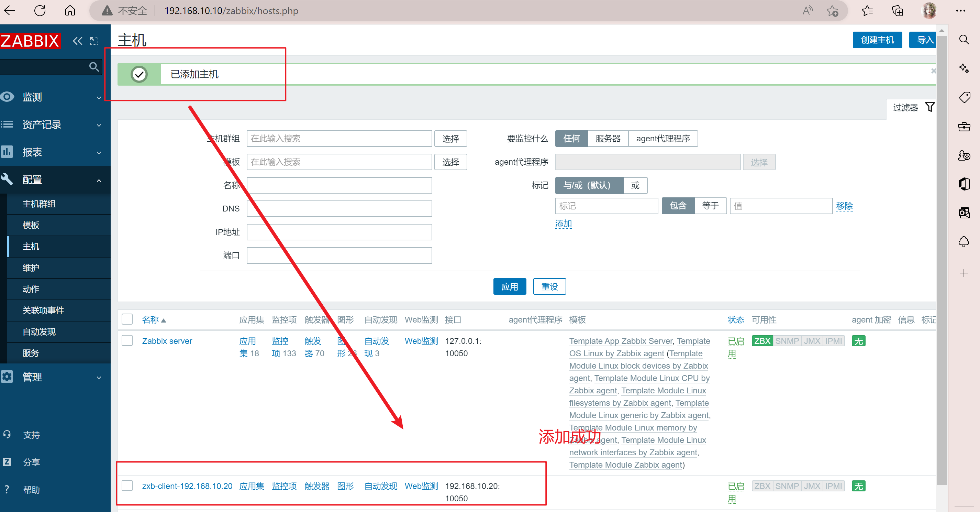Click the sidebar search magnifier icon
The height and width of the screenshot is (512, 980).
pyautogui.click(x=94, y=67)
